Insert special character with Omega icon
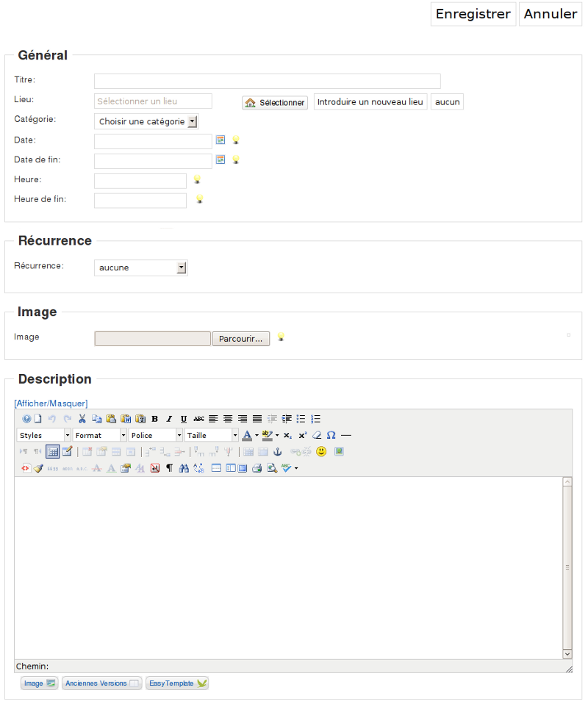Screen dimensions: 588x704 [x=331, y=435]
